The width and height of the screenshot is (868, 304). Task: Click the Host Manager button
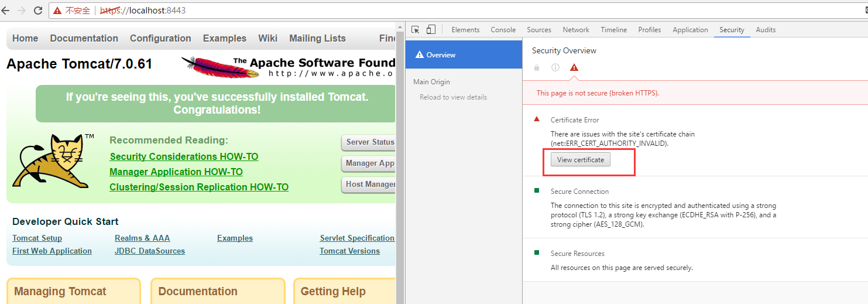(x=369, y=185)
